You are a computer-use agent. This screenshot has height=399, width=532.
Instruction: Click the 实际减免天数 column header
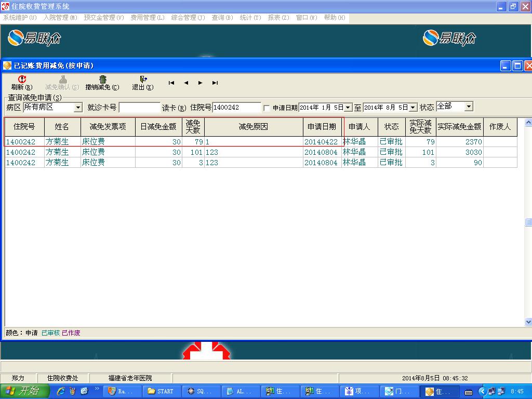click(x=421, y=127)
